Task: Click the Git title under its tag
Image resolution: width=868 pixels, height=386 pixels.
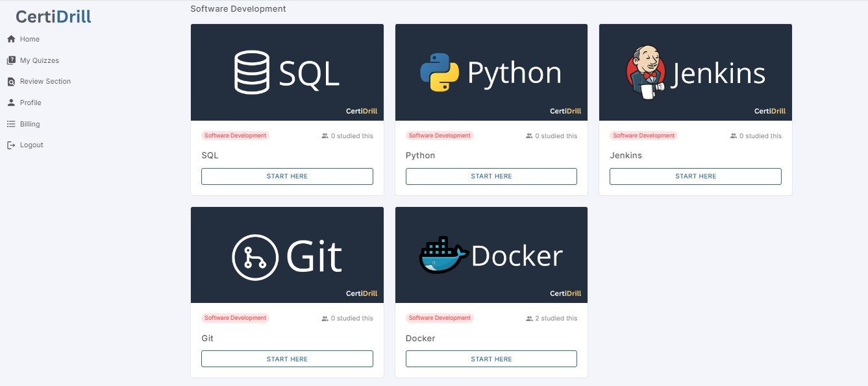Action: 207,339
